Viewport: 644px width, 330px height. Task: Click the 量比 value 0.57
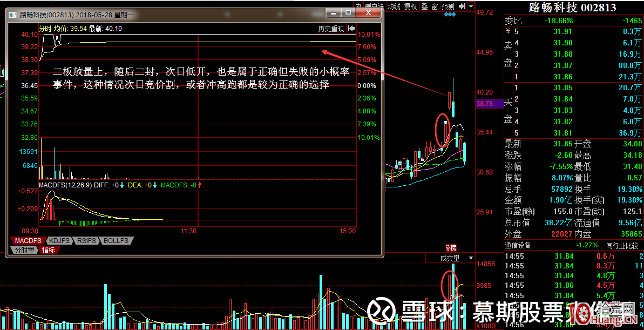click(x=634, y=178)
